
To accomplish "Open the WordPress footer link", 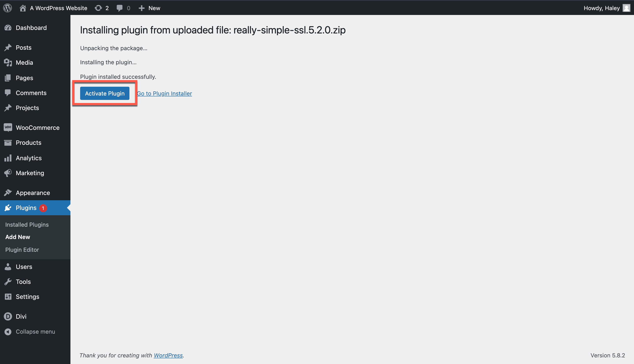I will (168, 355).
